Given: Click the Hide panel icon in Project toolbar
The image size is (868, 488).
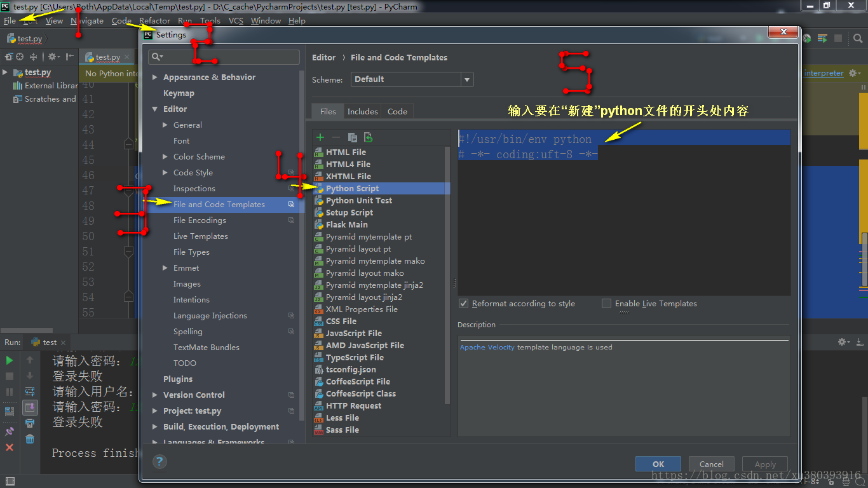Looking at the screenshot, I should [x=69, y=57].
